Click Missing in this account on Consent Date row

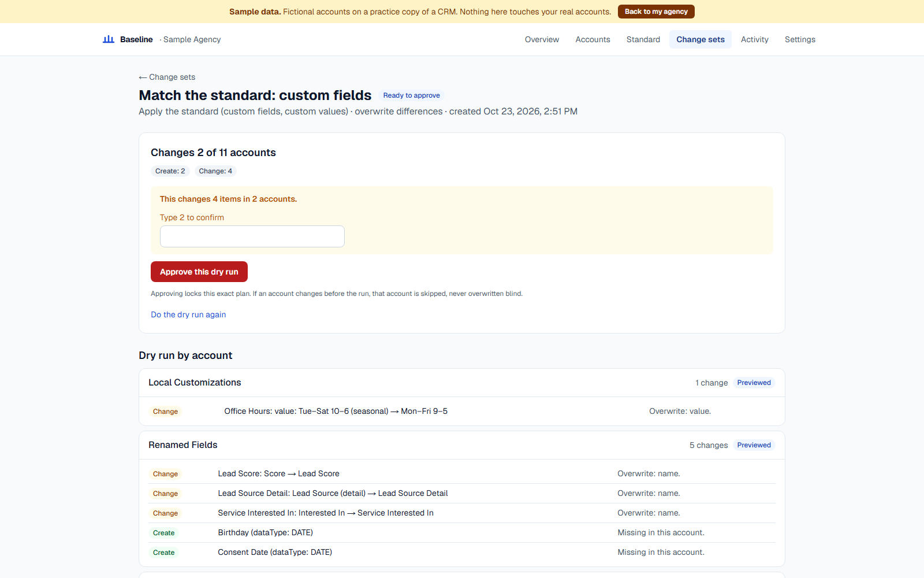tap(661, 552)
